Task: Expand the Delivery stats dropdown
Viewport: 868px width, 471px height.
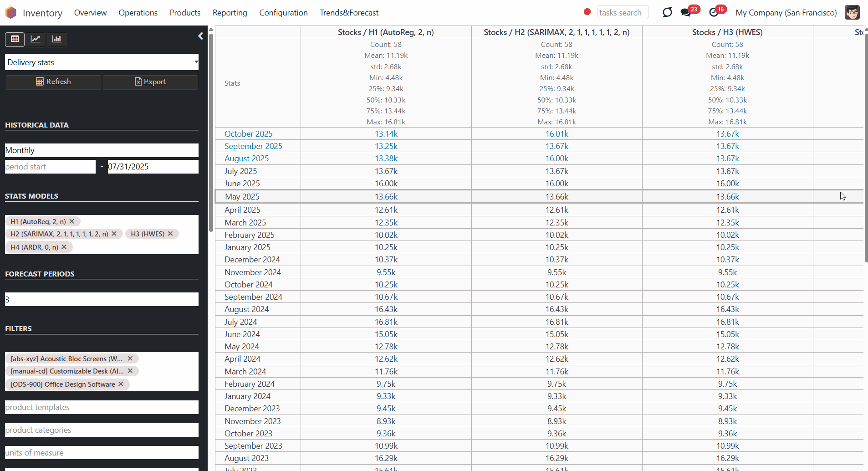Action: click(102, 62)
